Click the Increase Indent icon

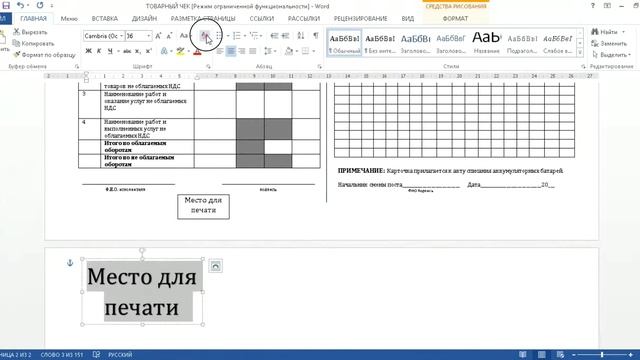pyautogui.click(x=285, y=36)
